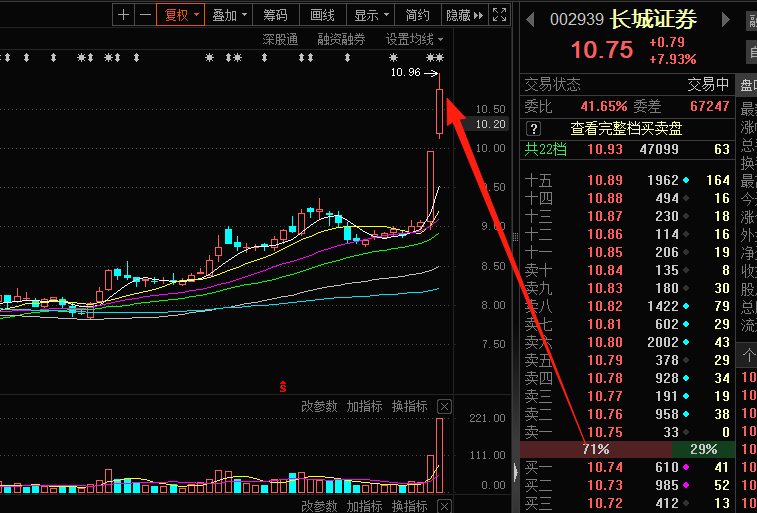This screenshot has height=513, width=757.
Task: Click the 委比 41.65% value
Action: point(604,106)
